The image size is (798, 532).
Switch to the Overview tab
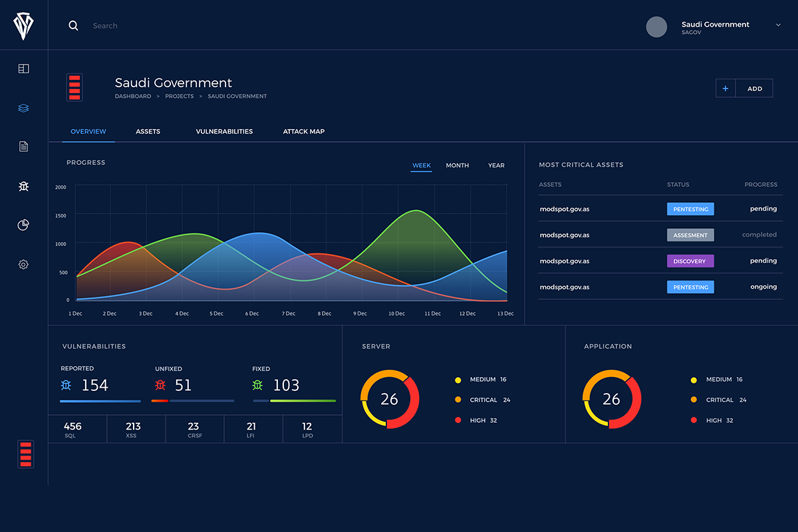(88, 132)
